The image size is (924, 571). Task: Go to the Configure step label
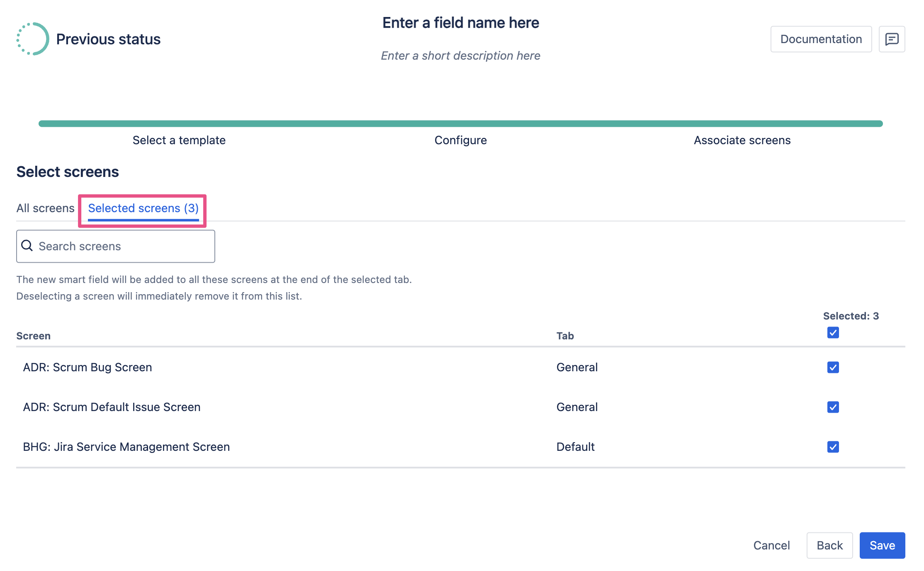point(460,140)
